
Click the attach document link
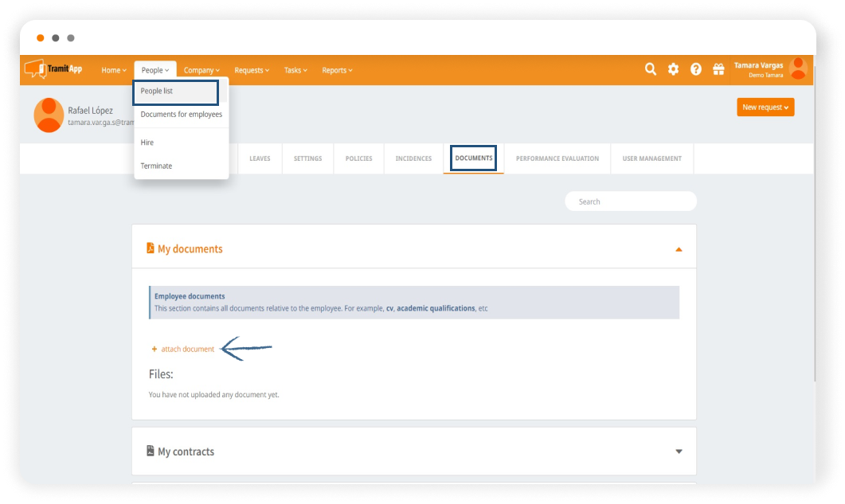click(x=187, y=349)
